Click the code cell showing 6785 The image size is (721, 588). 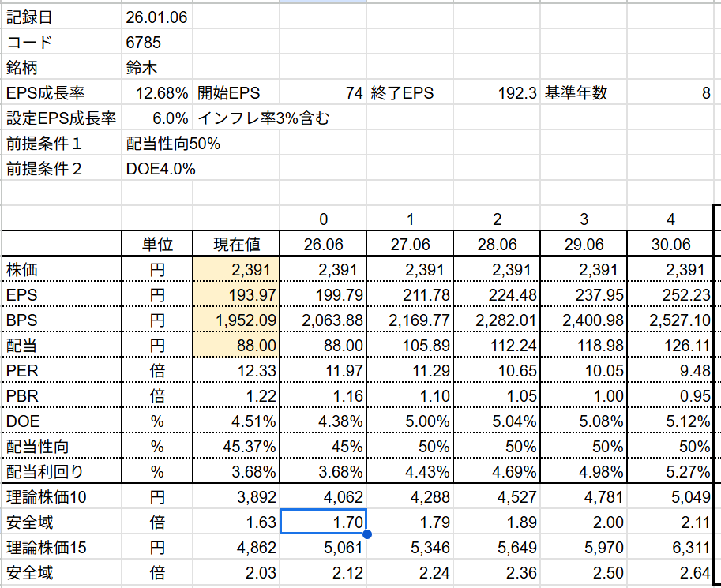click(x=156, y=43)
